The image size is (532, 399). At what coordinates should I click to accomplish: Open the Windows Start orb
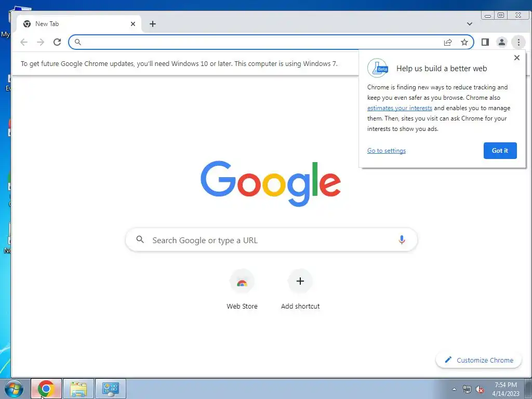pos(14,389)
